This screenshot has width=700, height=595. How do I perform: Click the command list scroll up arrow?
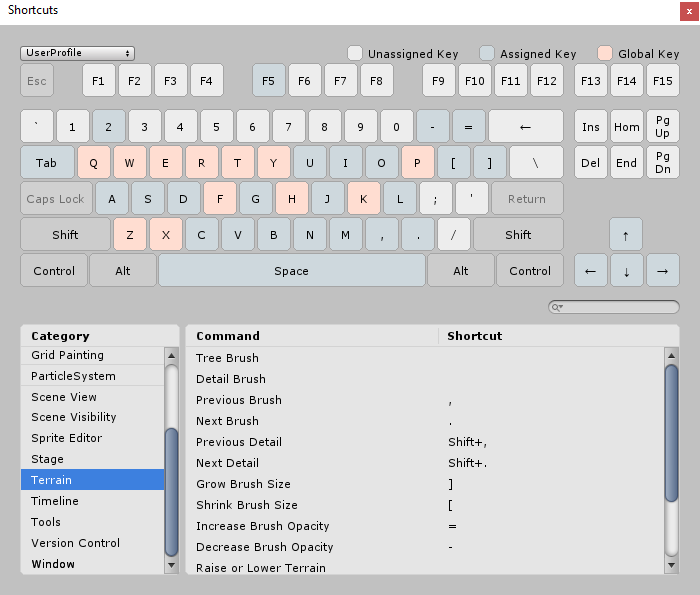click(x=671, y=356)
